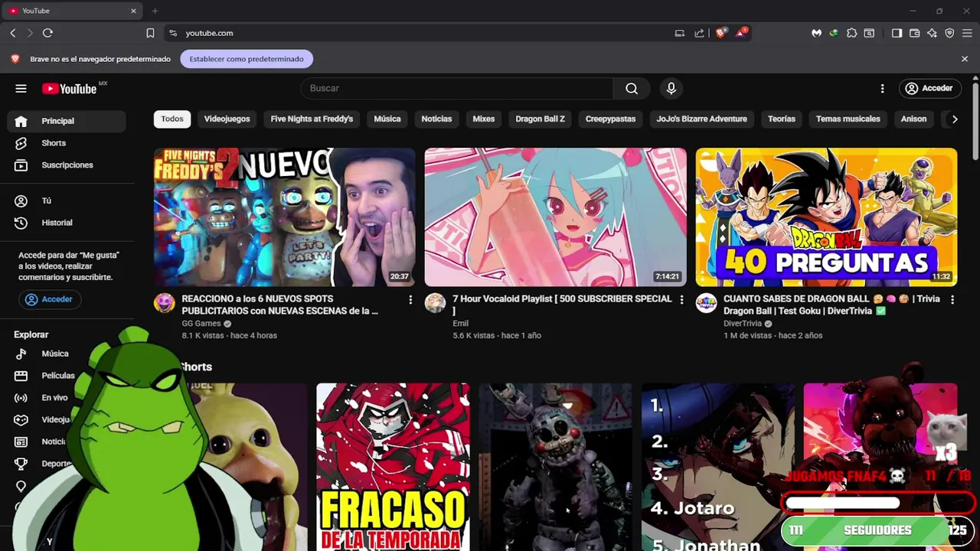
Task: Select the Todos filter chip
Action: click(x=172, y=119)
